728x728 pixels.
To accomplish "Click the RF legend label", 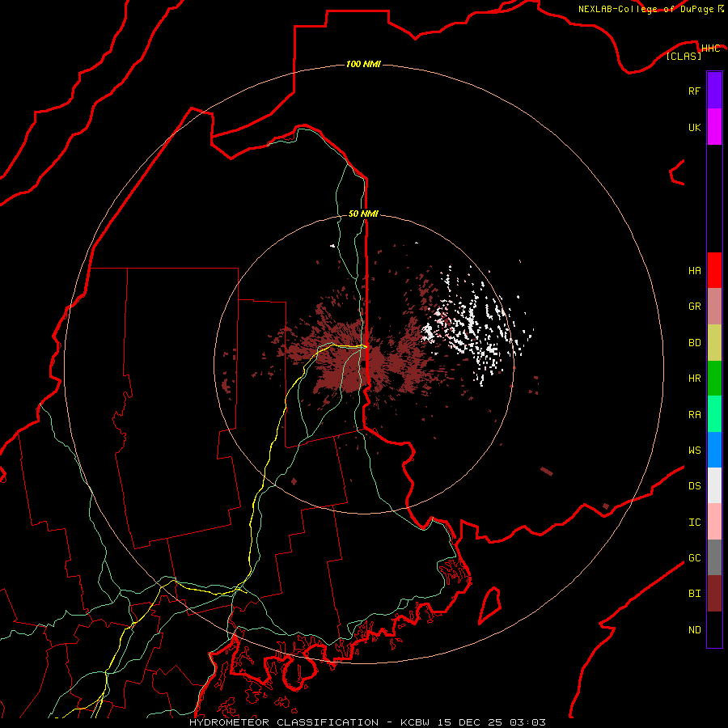I will pyautogui.click(x=694, y=91).
